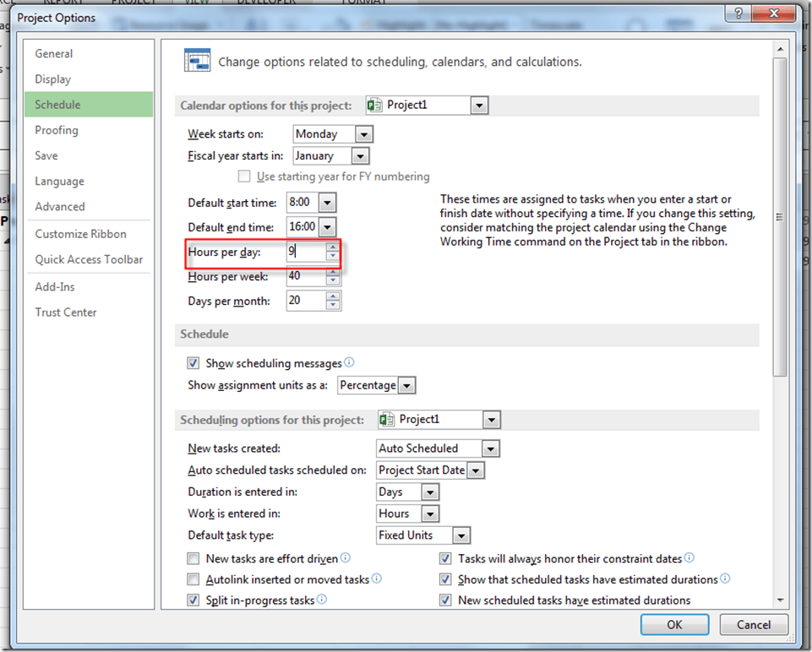Click info icon next to constraint dates option
Image resolution: width=812 pixels, height=652 pixels.
coord(689,558)
